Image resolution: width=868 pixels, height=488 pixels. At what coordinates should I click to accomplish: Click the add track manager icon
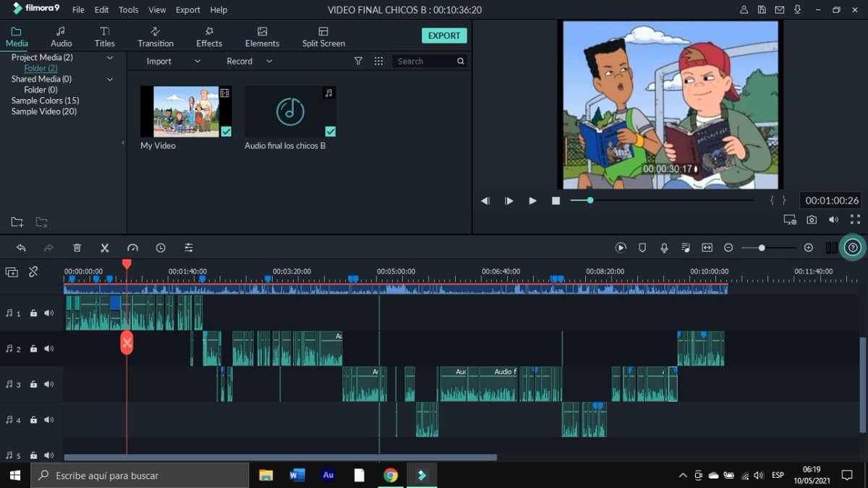tap(12, 272)
